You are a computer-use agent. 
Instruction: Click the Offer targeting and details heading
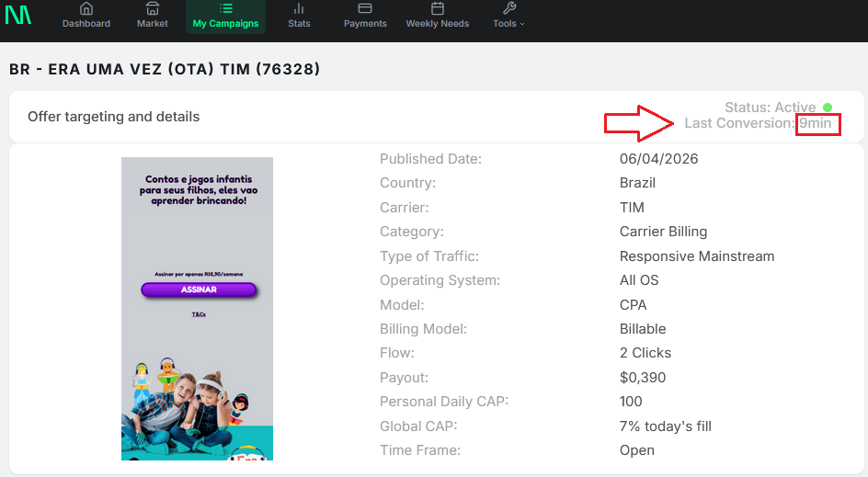(x=113, y=117)
